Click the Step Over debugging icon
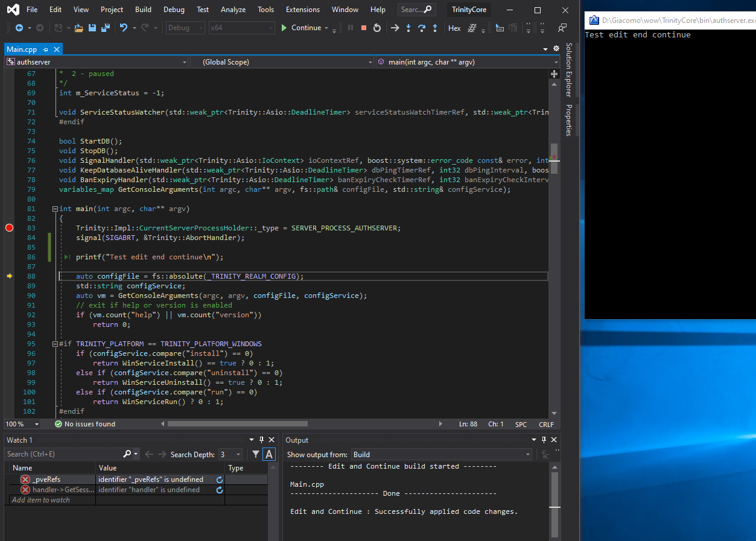 tap(422, 28)
